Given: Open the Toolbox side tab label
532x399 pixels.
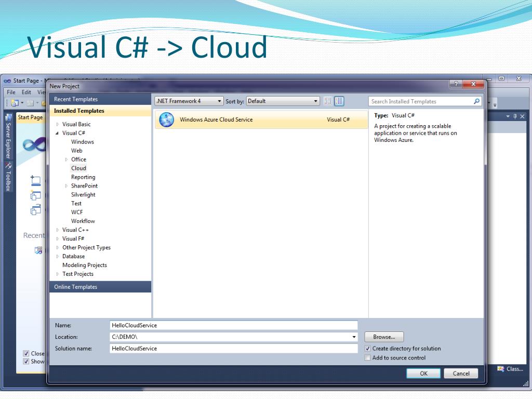Looking at the screenshot, I should click(8, 181).
